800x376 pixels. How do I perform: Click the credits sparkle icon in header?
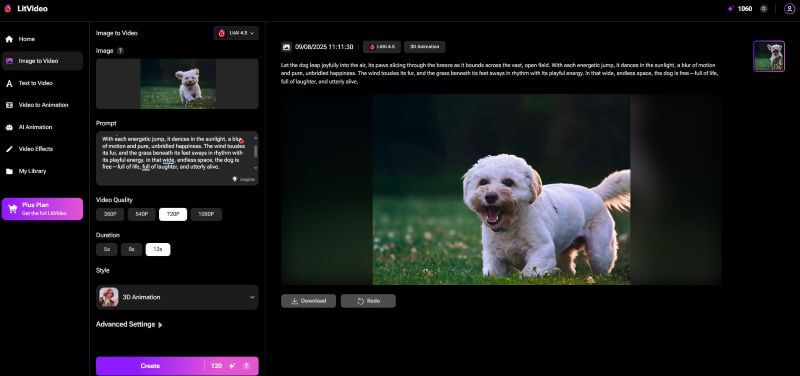[x=731, y=9]
